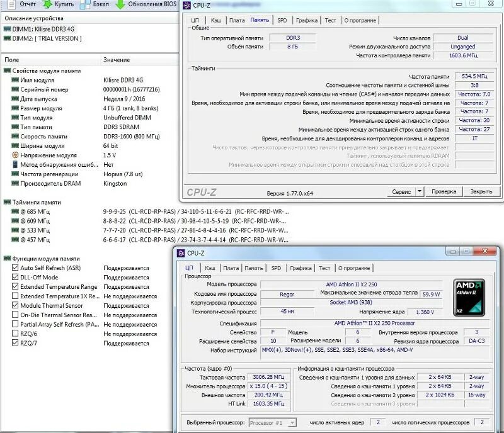Image resolution: width=504 pixels, height=433 pixels.
Task: Click the 1603.6 МГц controller frequency value
Action: pos(463,55)
